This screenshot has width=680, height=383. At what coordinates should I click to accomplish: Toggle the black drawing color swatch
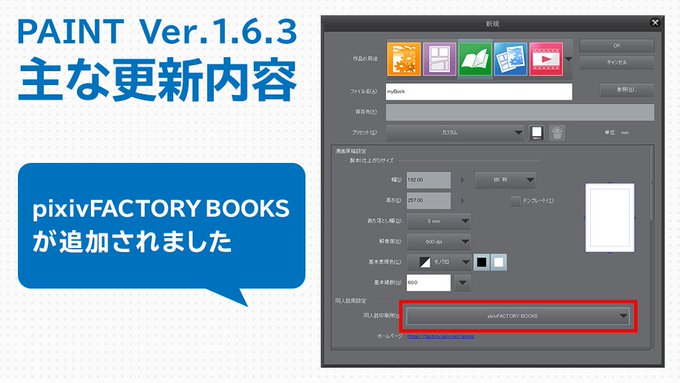pyautogui.click(x=481, y=262)
